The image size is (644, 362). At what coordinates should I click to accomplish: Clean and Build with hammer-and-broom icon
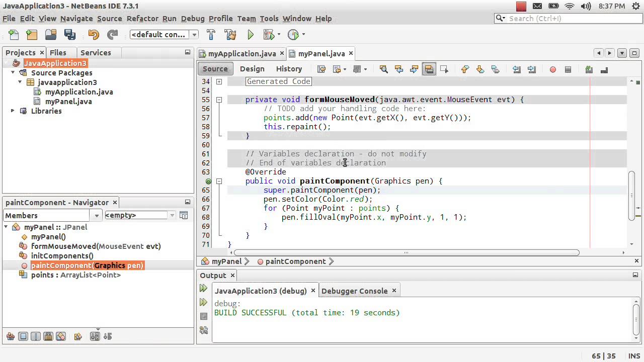point(230,35)
